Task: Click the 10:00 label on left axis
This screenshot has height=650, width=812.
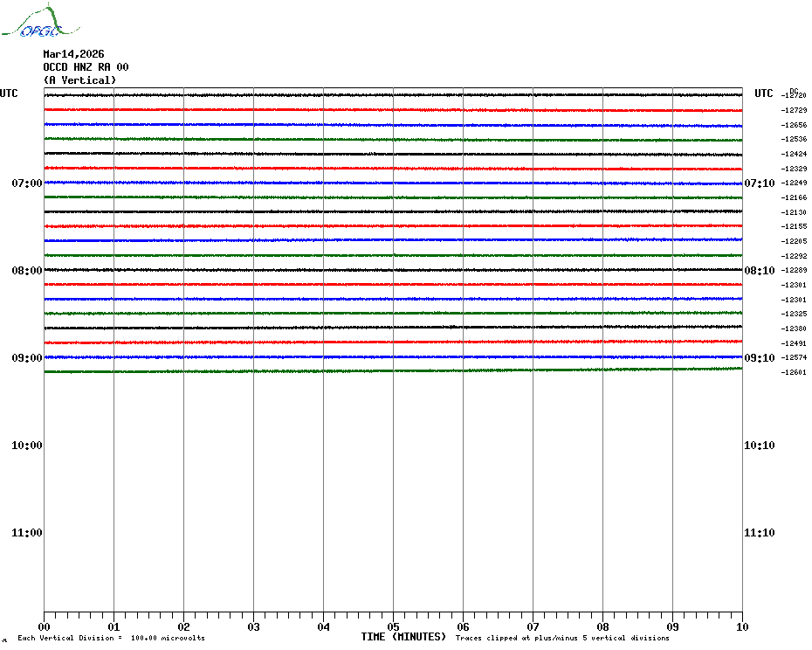Action: pyautogui.click(x=26, y=446)
